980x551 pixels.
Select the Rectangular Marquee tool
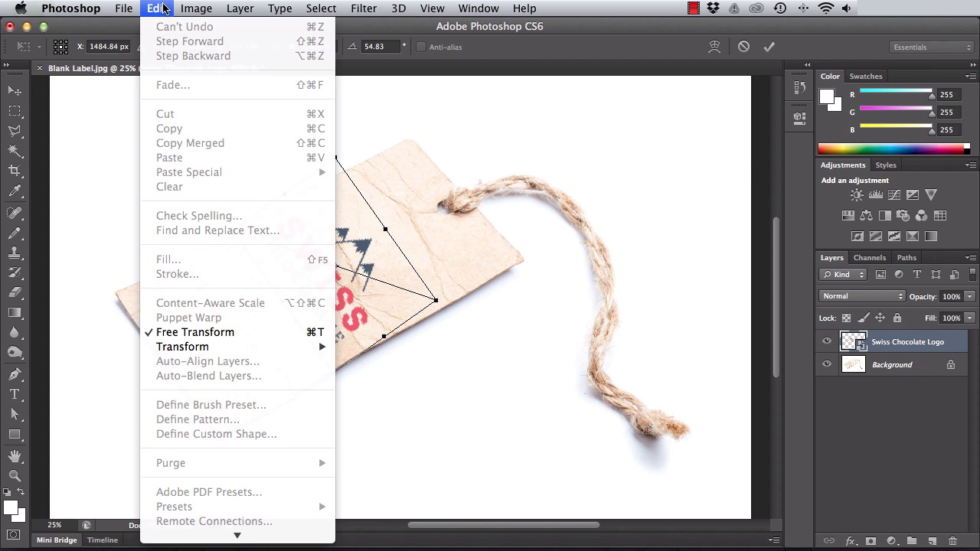point(15,111)
